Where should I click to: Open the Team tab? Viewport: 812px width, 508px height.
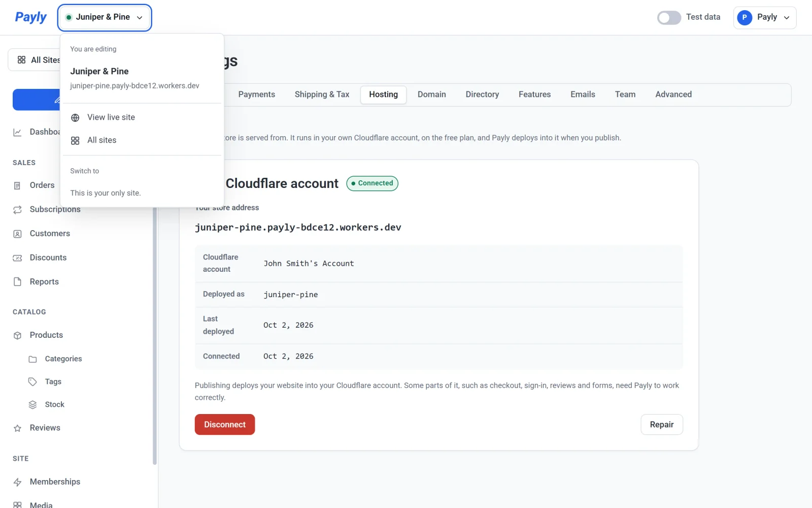click(x=625, y=94)
